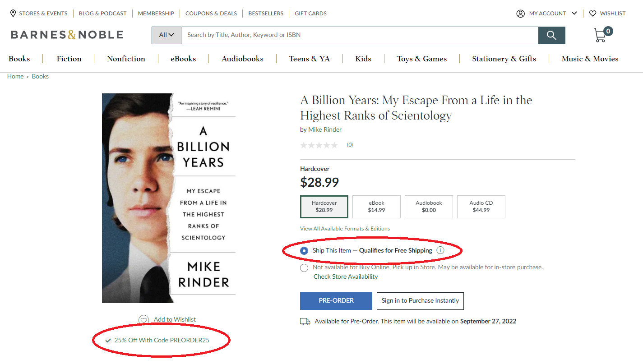Open the Fiction navigation menu
This screenshot has height=364, width=643.
pyautogui.click(x=69, y=59)
